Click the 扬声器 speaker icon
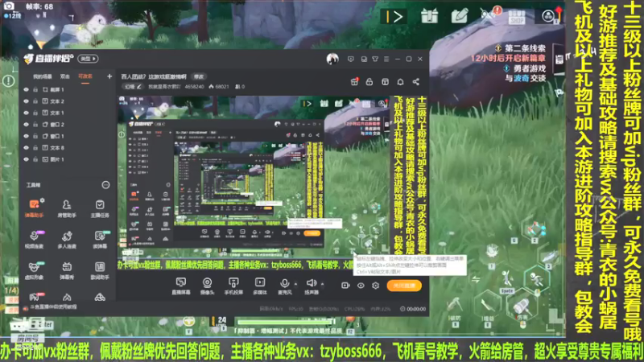 pyautogui.click(x=311, y=283)
